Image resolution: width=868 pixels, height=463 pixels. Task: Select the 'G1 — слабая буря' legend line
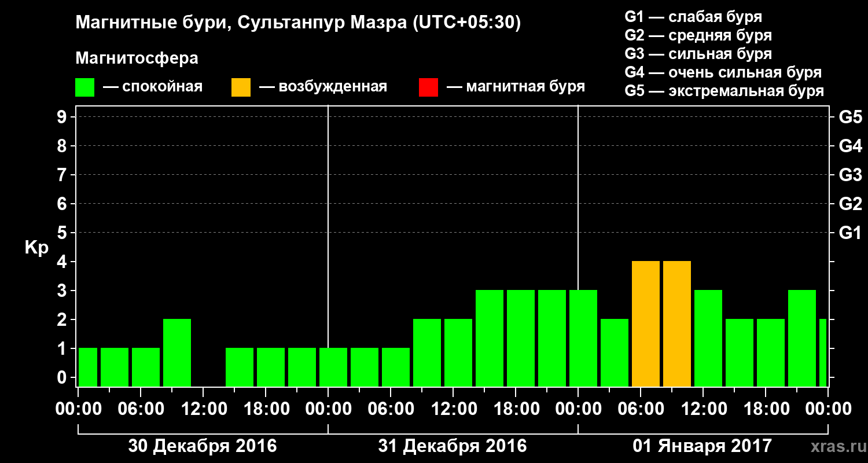pos(693,17)
